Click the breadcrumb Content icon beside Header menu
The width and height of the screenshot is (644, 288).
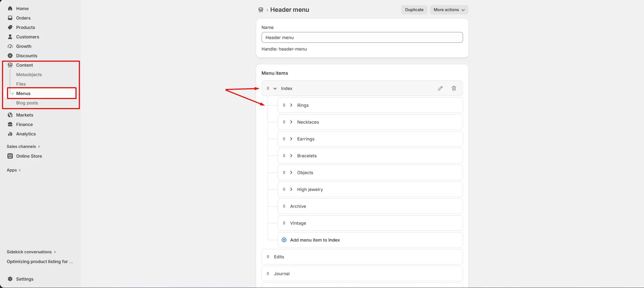(x=261, y=10)
